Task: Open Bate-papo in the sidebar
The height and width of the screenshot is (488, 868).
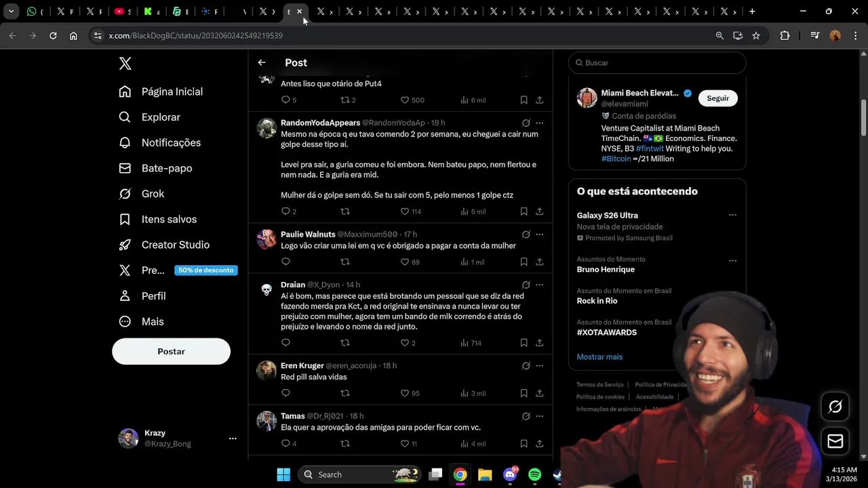Action: coord(155,168)
